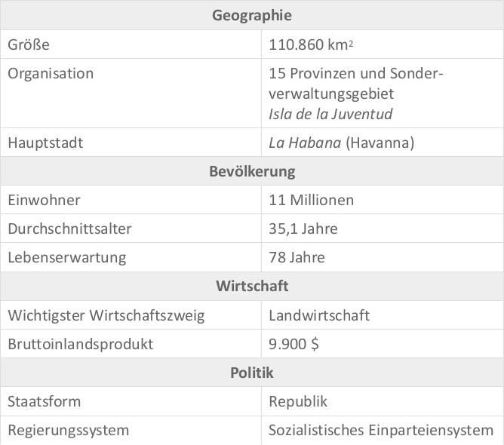
Task: Click the 110.860 km² value cell
Action: point(312,44)
